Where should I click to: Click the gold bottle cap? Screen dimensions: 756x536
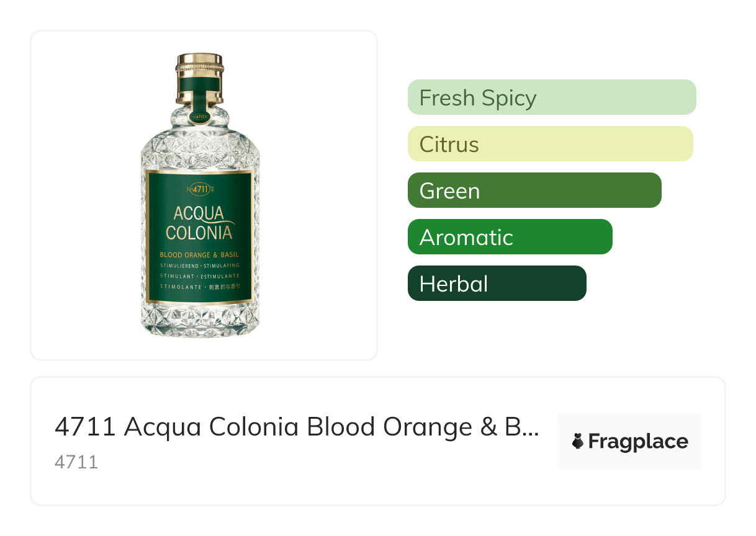199,63
